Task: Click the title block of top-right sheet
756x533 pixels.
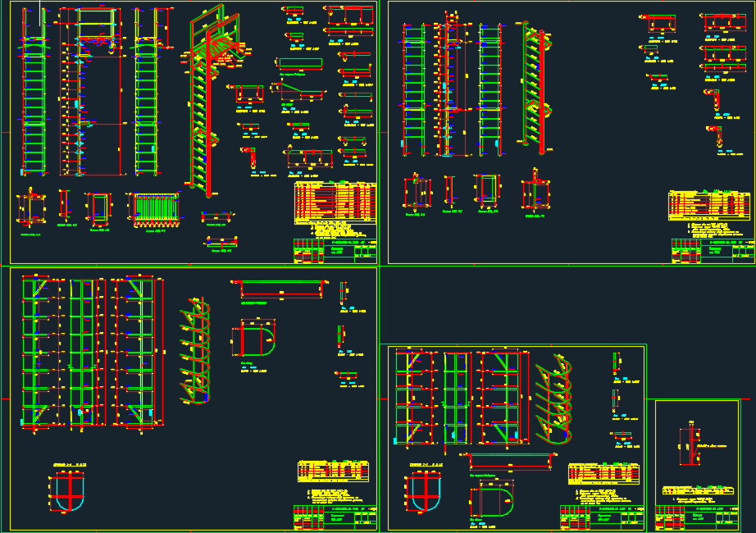Action: 713,251
